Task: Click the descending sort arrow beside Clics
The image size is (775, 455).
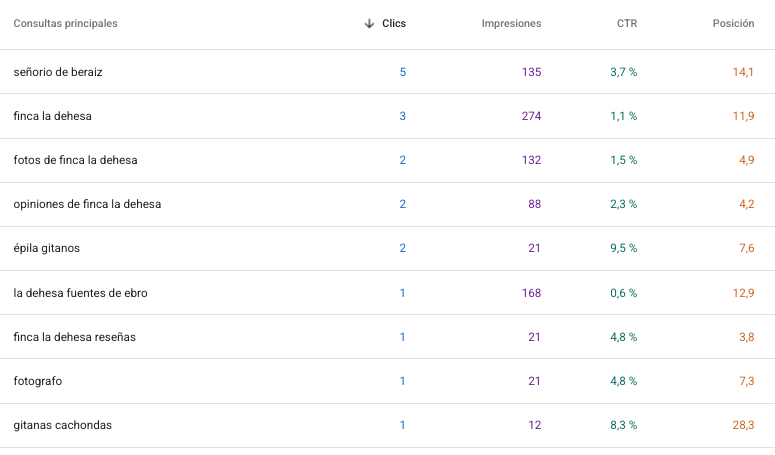Action: (x=369, y=23)
